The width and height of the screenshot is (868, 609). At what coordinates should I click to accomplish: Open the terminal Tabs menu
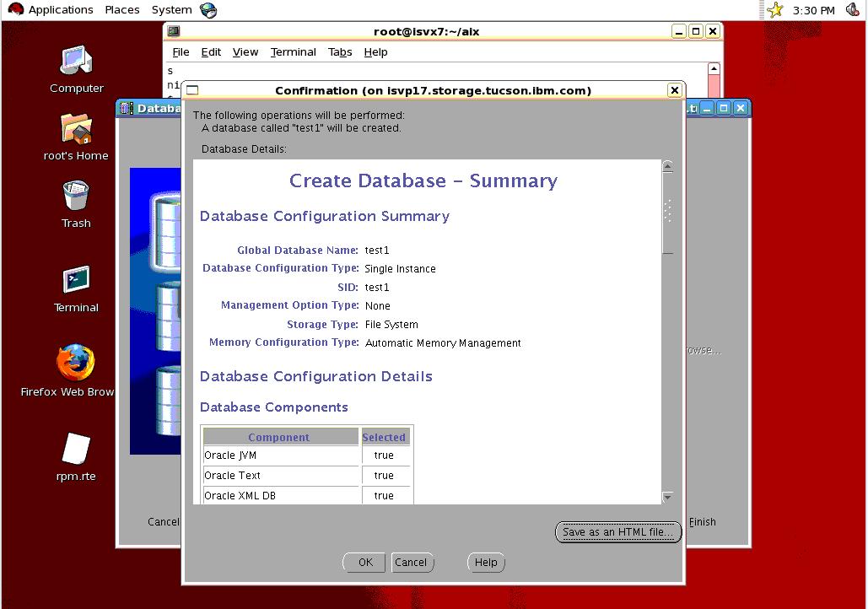340,52
